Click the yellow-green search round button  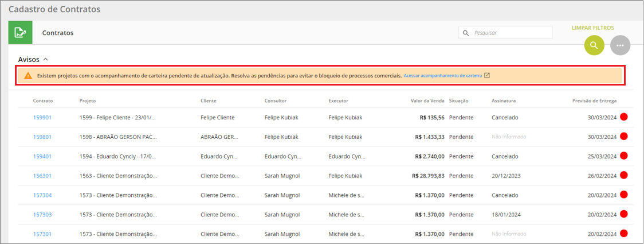(x=594, y=45)
